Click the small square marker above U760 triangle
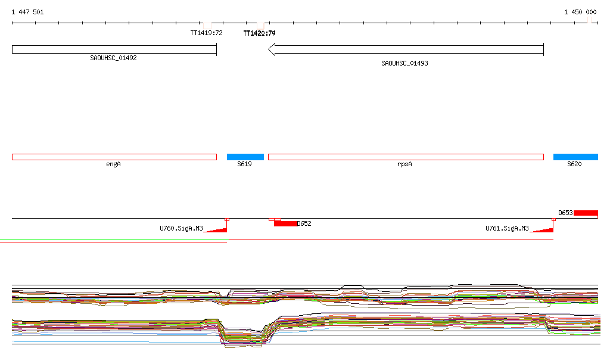 (x=227, y=219)
